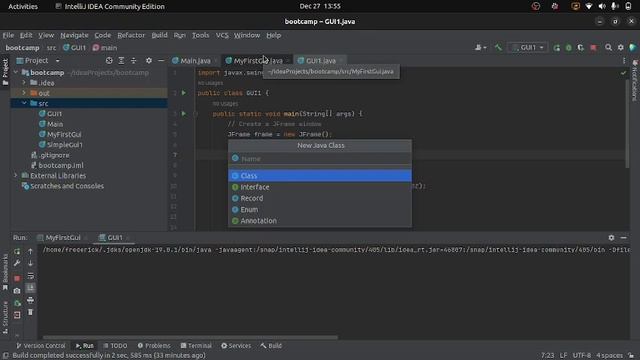
Task: Toggle tool window bars bottom-left icon
Action: 5,356
